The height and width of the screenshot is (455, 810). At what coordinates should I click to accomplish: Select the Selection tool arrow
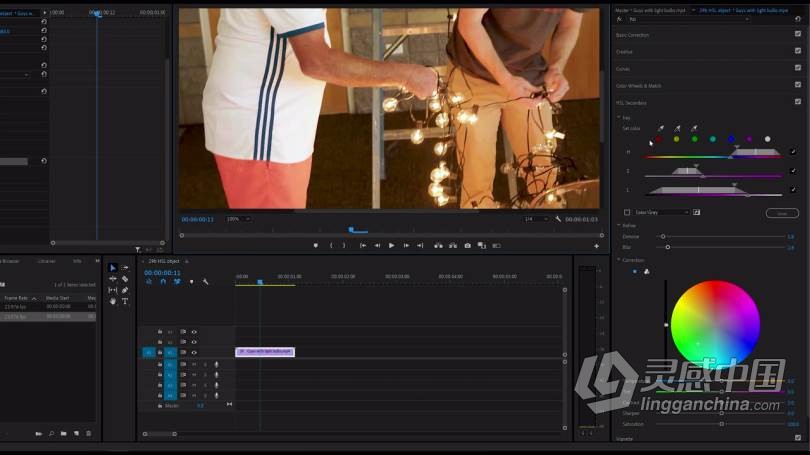pyautogui.click(x=113, y=268)
